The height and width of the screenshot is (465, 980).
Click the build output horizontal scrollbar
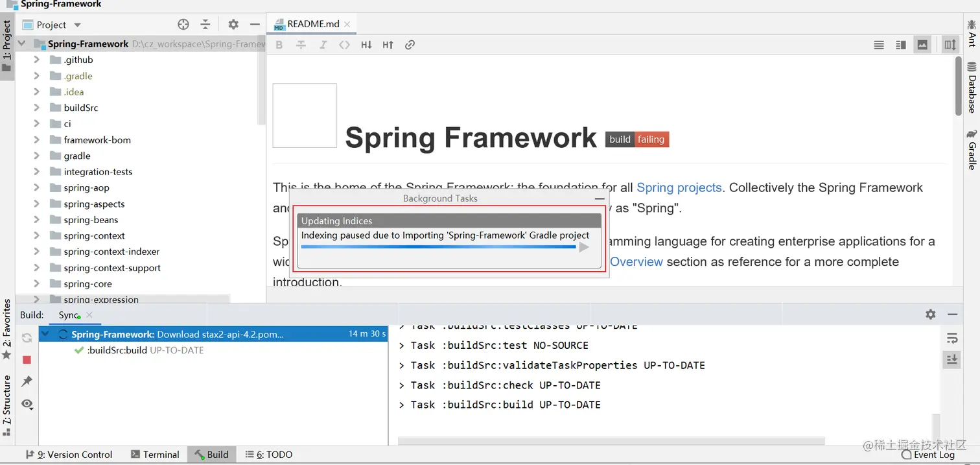click(x=611, y=442)
